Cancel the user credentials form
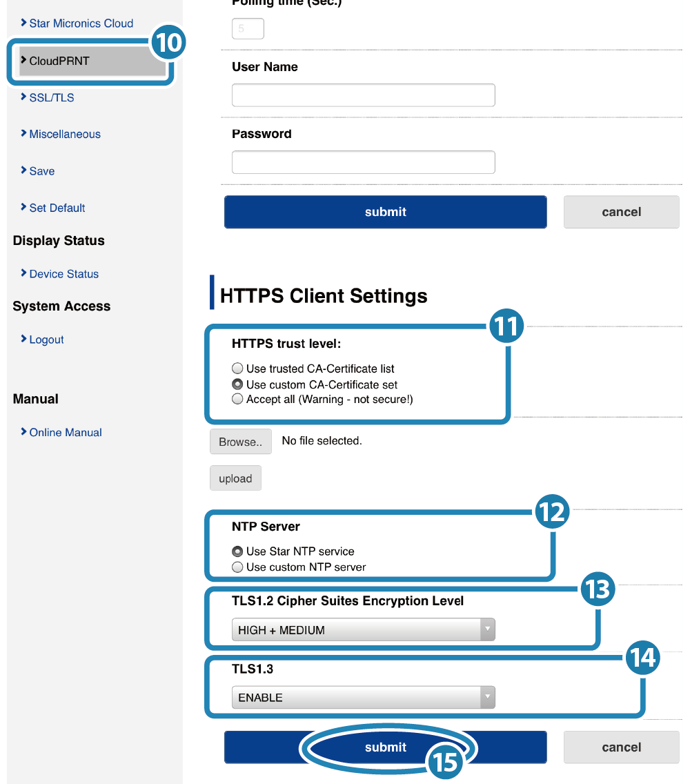 pyautogui.click(x=622, y=212)
